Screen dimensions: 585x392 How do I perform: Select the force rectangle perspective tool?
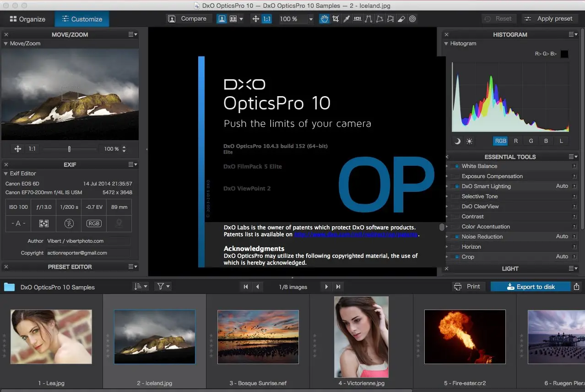pyautogui.click(x=379, y=19)
